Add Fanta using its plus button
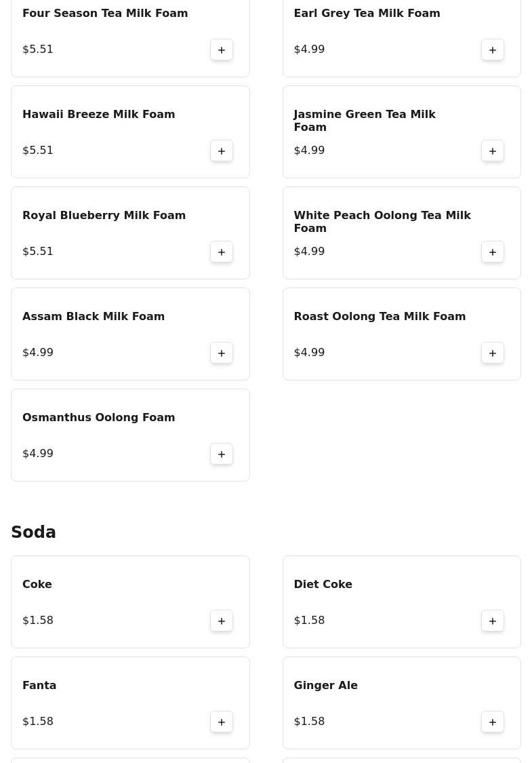This screenshot has height=763, width=532. pyautogui.click(x=221, y=722)
